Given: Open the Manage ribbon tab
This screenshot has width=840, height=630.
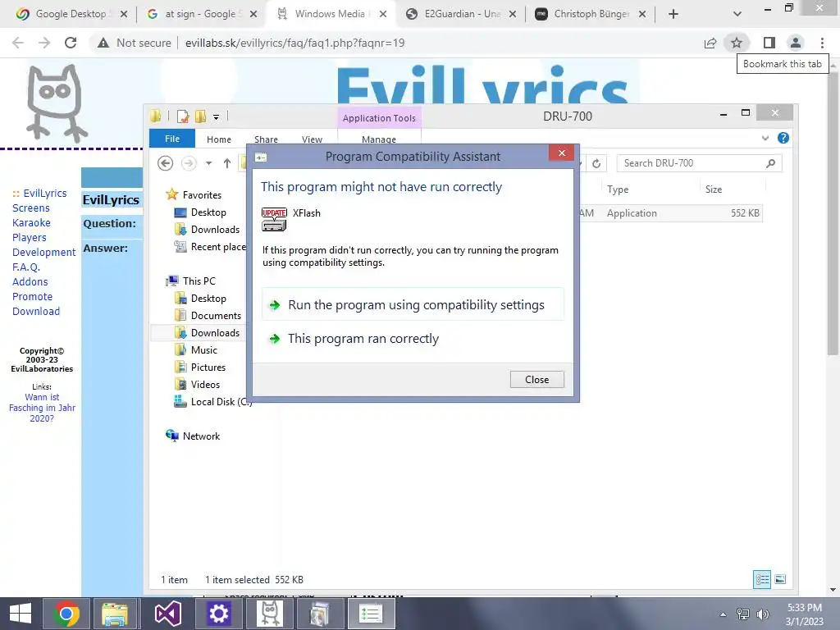Looking at the screenshot, I should [379, 139].
